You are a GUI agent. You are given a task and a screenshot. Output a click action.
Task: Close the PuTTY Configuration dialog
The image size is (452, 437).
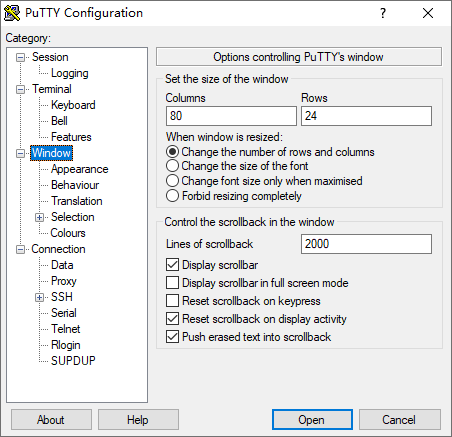428,13
